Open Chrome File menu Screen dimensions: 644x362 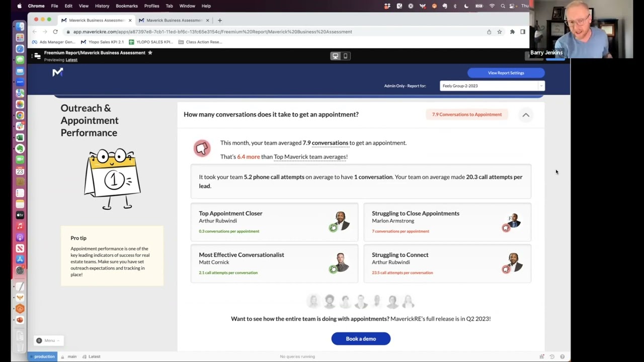pyautogui.click(x=54, y=6)
